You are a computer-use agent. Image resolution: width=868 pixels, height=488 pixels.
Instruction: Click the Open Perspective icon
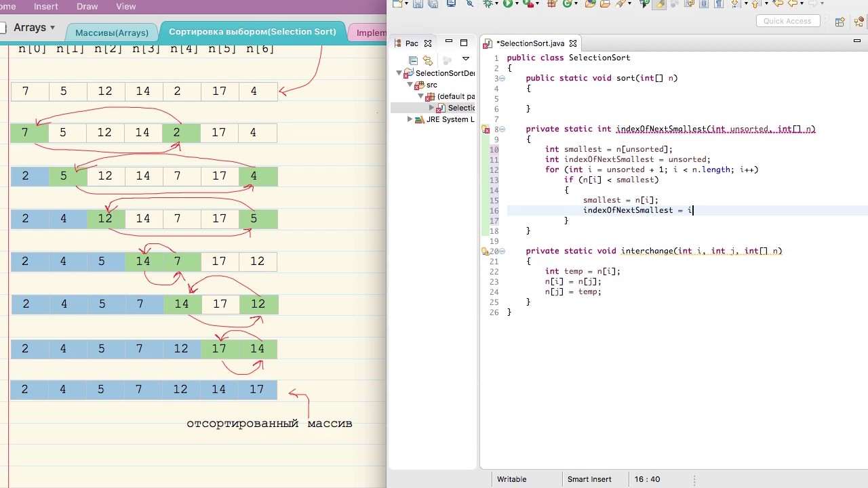pos(840,22)
